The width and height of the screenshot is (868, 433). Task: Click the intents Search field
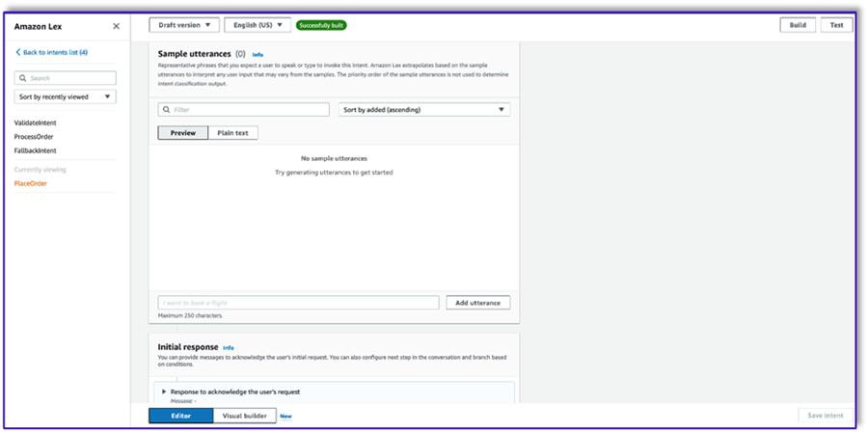[x=66, y=78]
